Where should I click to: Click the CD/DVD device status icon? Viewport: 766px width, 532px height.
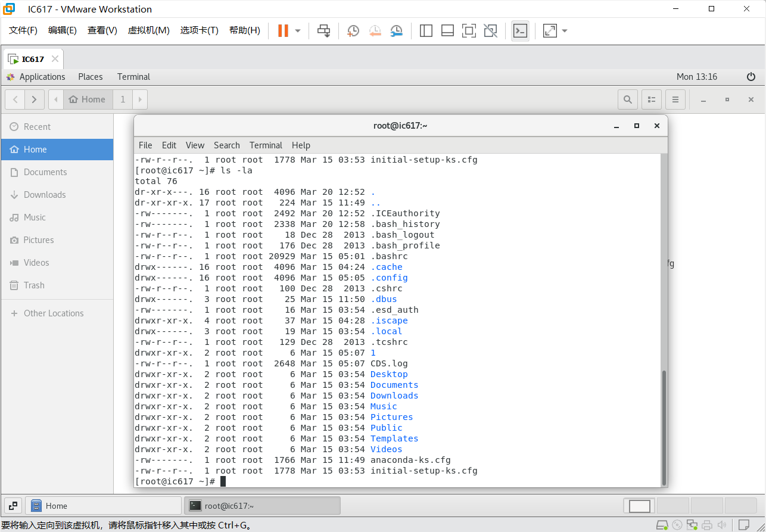click(677, 525)
